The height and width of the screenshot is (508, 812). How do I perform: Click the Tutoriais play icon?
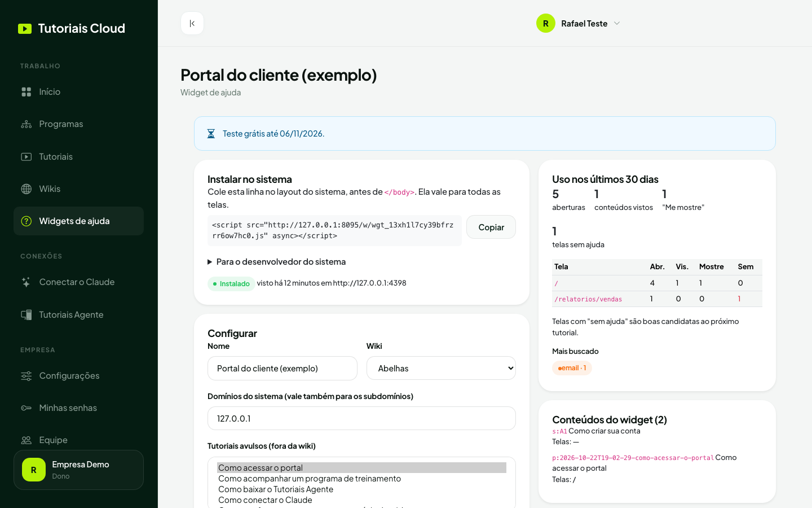point(27,157)
